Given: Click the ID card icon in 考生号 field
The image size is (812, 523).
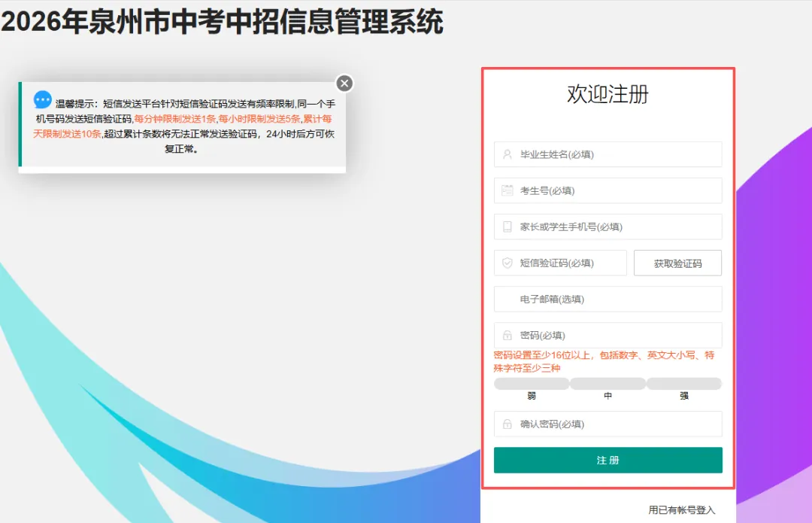Looking at the screenshot, I should point(507,190).
